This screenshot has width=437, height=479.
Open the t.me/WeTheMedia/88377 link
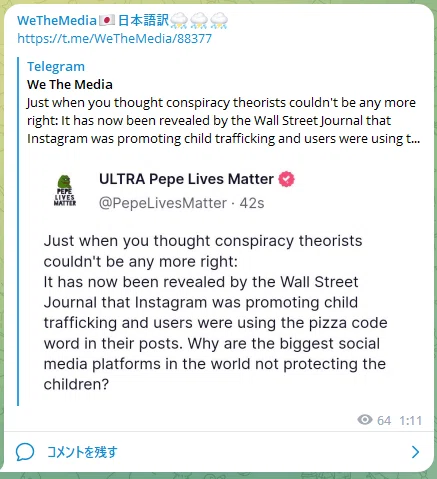pos(114,38)
